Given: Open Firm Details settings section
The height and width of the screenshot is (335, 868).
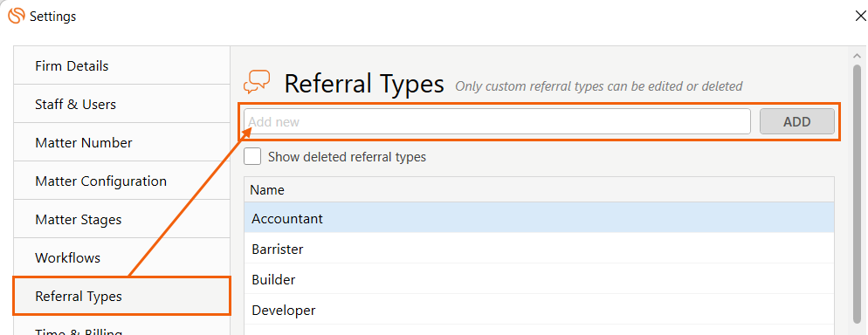Looking at the screenshot, I should (121, 65).
